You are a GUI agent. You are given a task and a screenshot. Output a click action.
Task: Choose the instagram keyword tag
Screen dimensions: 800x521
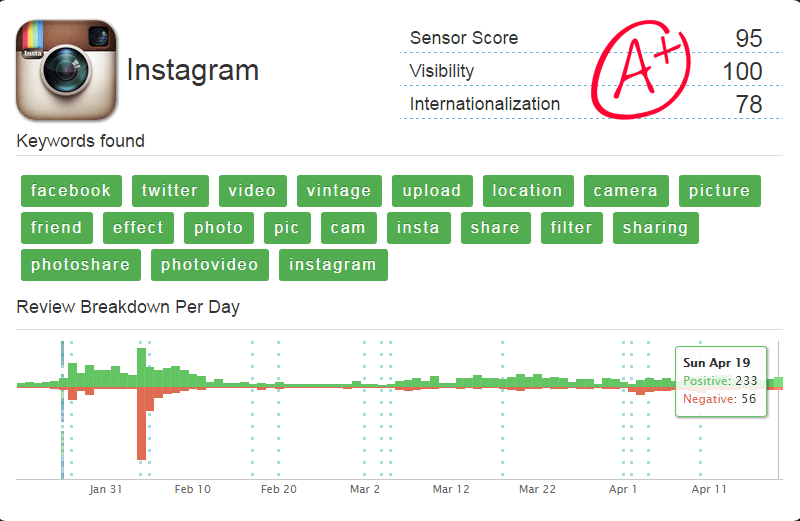click(x=333, y=265)
